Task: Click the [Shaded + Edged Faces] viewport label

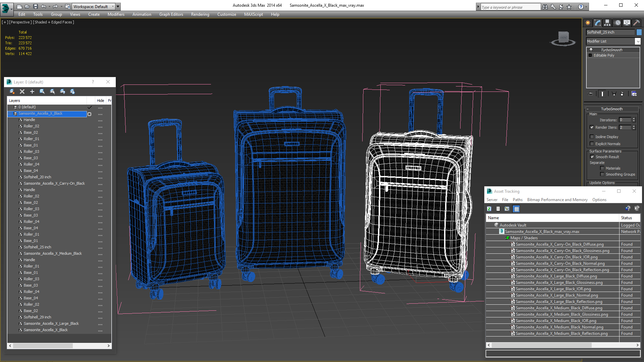Action: (x=54, y=22)
